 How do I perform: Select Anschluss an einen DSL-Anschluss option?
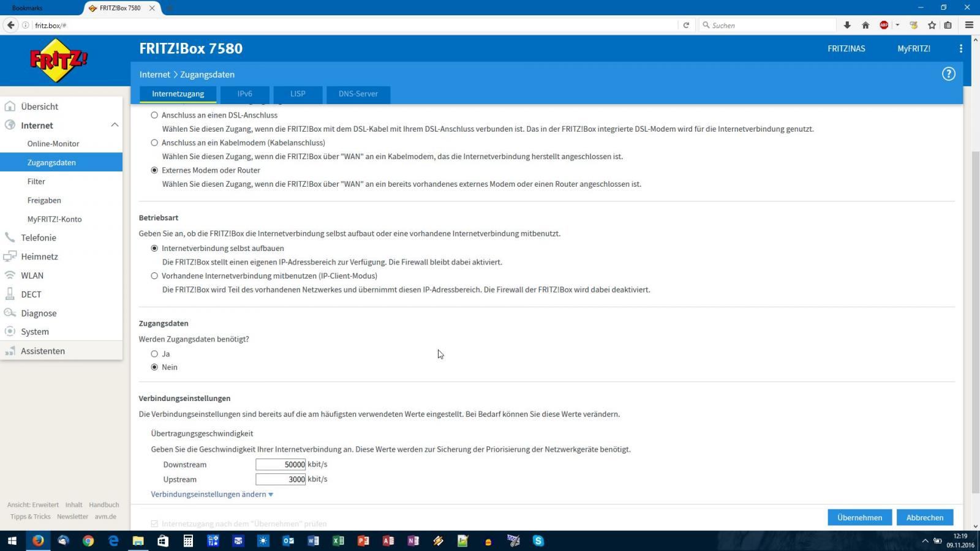[154, 115]
